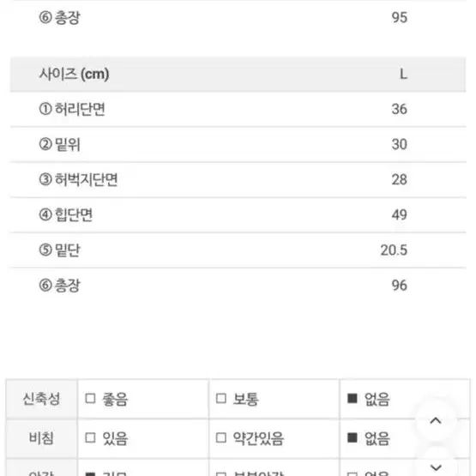
Task: Tap the scroll-down chevron button
Action: 436,467
